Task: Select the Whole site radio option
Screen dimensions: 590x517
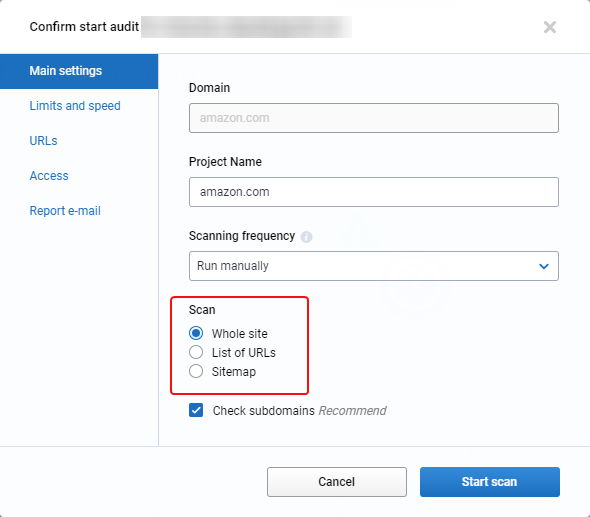Action: point(196,333)
